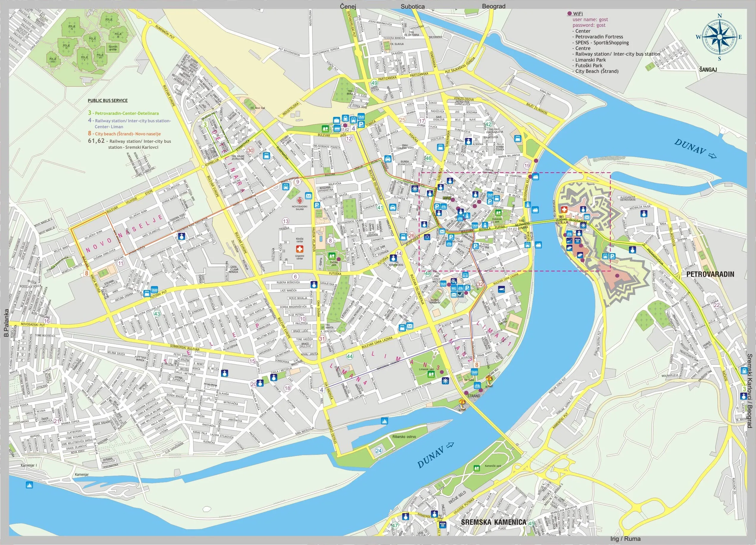The width and height of the screenshot is (756, 545).
Task: Select the TAXI icon near F.K. Kabel
Action: [x=474, y=372]
